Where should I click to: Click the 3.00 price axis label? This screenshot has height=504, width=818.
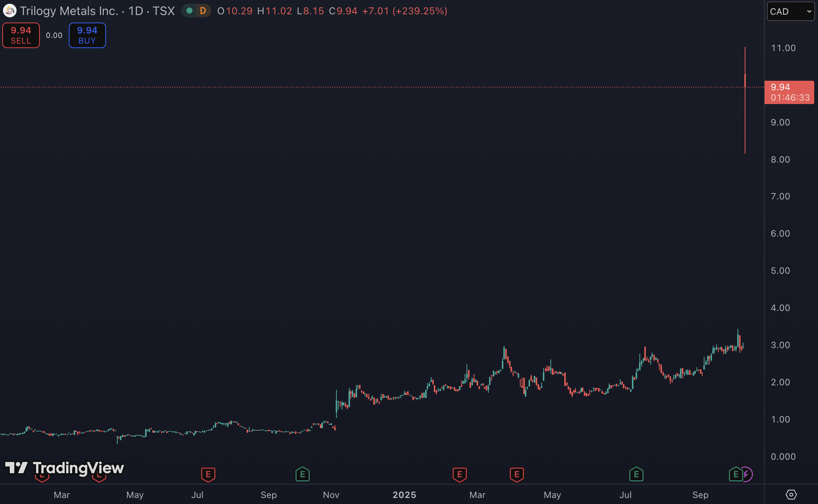pyautogui.click(x=780, y=345)
